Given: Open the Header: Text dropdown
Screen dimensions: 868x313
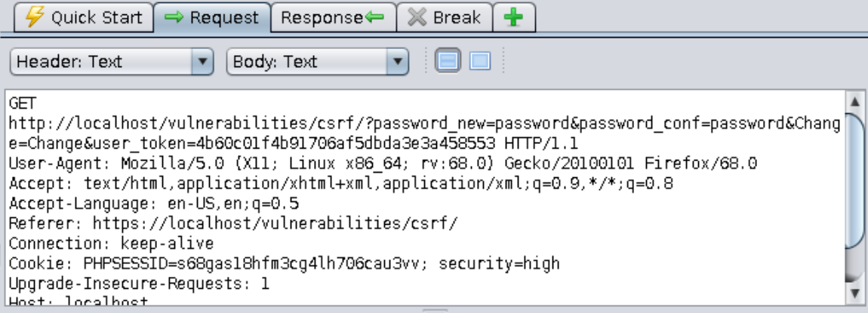Looking at the screenshot, I should [112, 62].
